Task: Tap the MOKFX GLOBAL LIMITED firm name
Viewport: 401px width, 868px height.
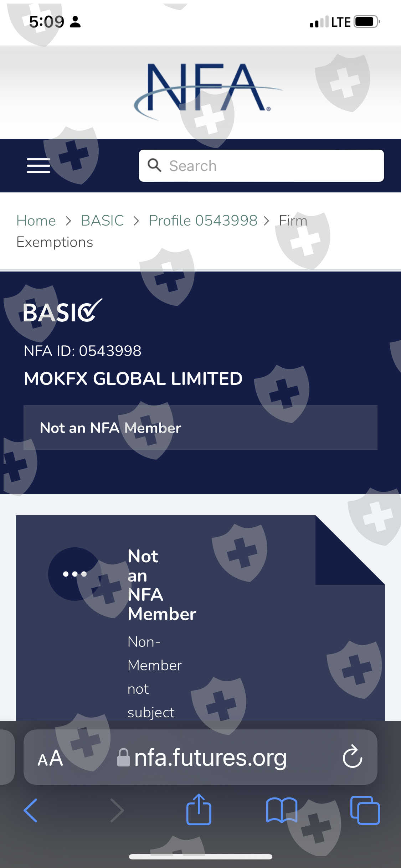Action: [133, 378]
